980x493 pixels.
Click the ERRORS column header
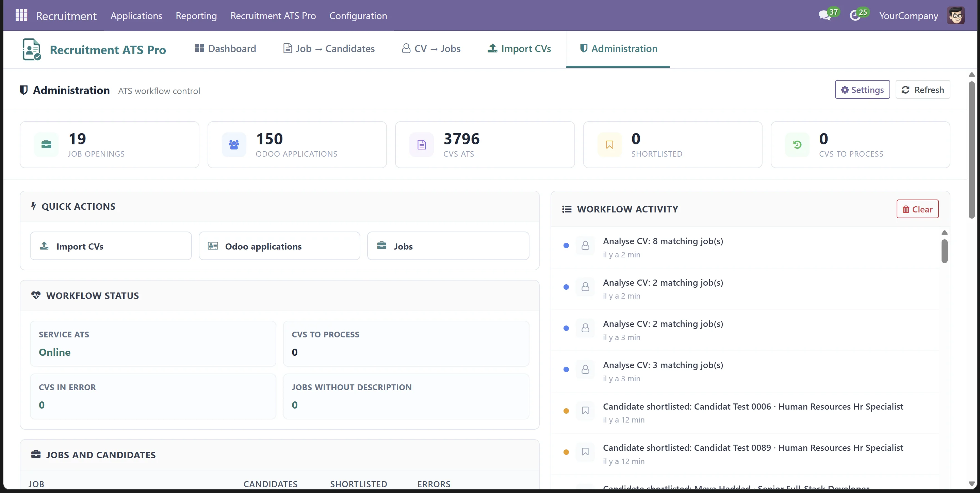coord(434,484)
